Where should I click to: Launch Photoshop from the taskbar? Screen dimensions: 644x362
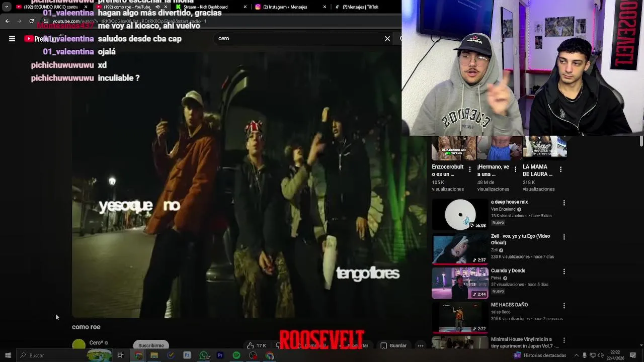[x=187, y=355]
